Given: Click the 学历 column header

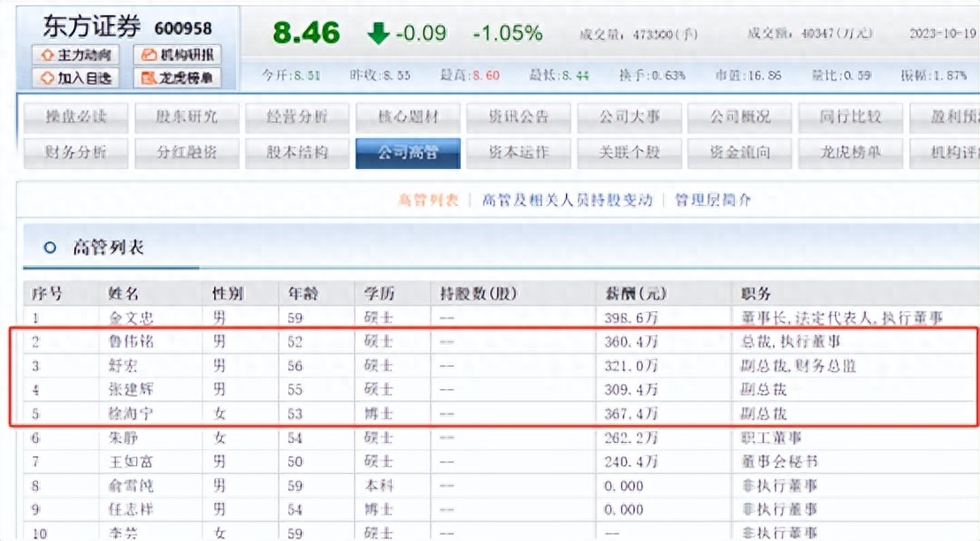Looking at the screenshot, I should click(x=379, y=293).
